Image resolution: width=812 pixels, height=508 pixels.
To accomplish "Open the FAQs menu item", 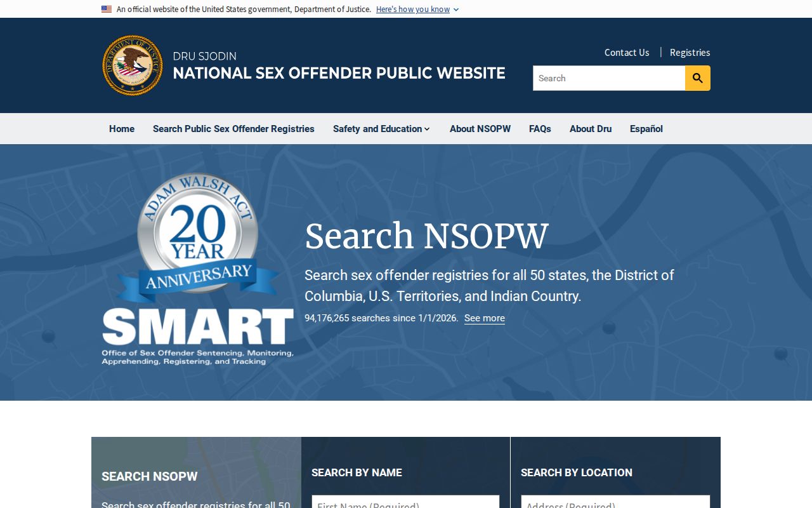I will pos(540,129).
